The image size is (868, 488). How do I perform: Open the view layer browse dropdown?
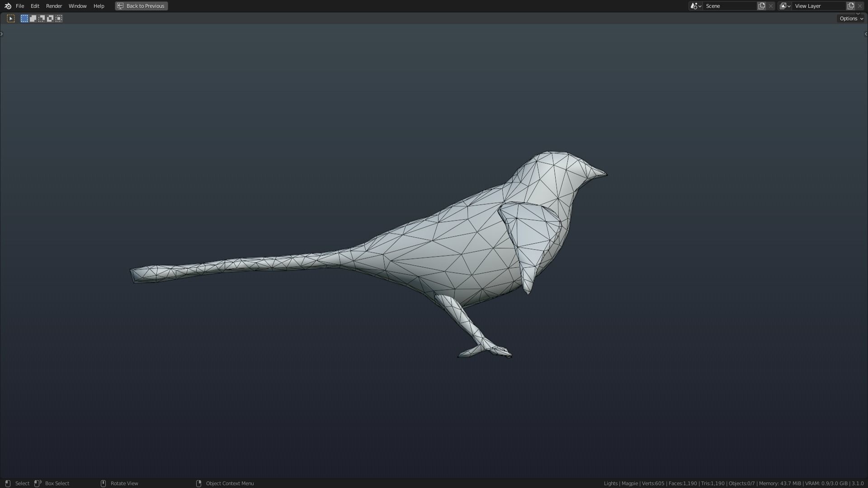click(785, 6)
